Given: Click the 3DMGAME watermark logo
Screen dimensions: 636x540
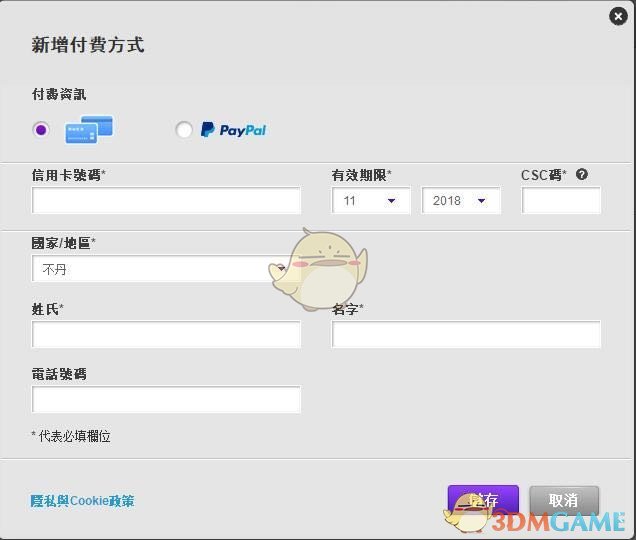Looking at the screenshot, I should click(540, 518).
